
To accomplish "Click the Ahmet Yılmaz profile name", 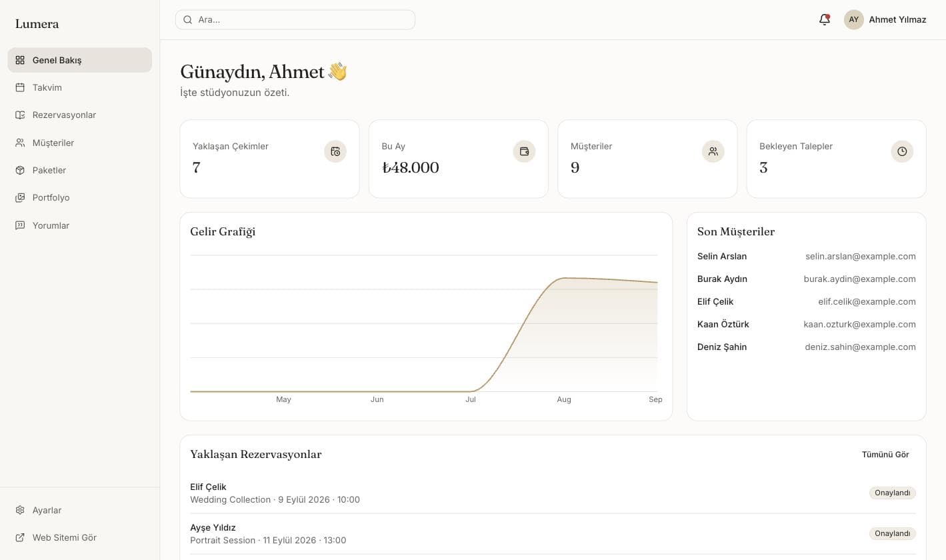I will (x=897, y=19).
